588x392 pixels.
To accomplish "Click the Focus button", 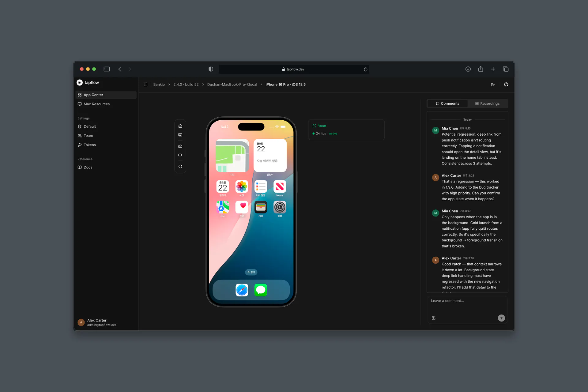I will coord(319,126).
